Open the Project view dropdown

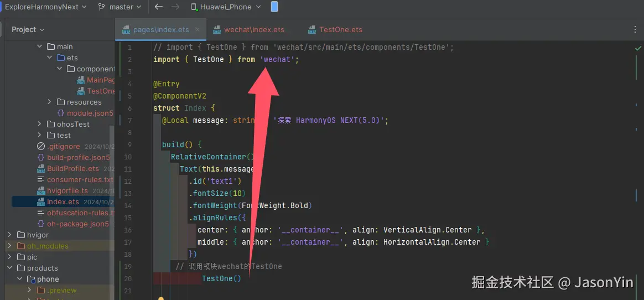click(28, 29)
